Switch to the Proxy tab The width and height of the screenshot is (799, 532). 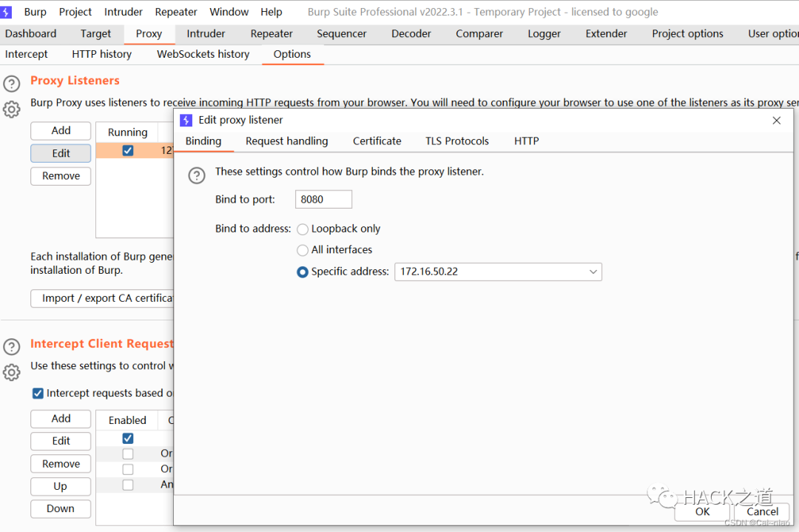click(x=149, y=33)
